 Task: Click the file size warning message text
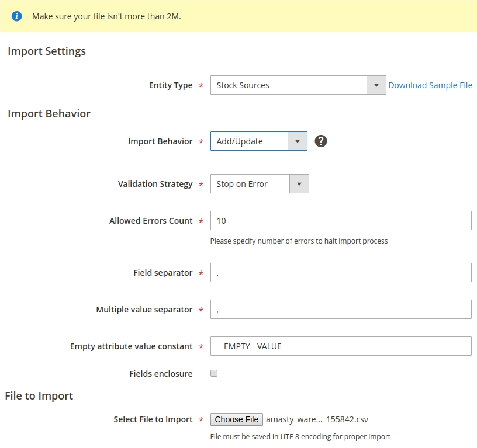pyautogui.click(x=106, y=16)
